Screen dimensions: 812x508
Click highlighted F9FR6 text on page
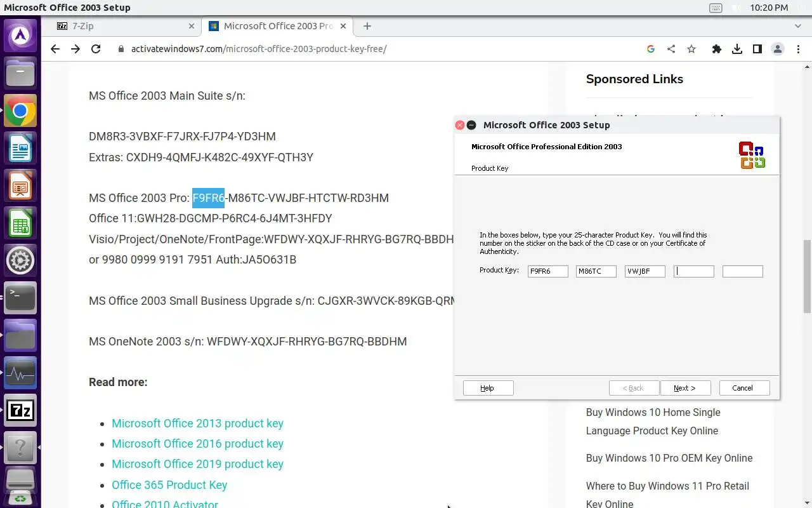(209, 197)
